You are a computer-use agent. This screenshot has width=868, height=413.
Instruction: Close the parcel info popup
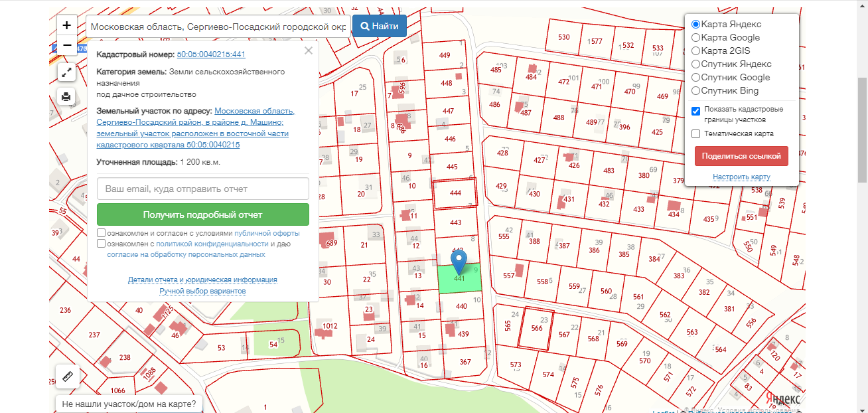click(308, 50)
